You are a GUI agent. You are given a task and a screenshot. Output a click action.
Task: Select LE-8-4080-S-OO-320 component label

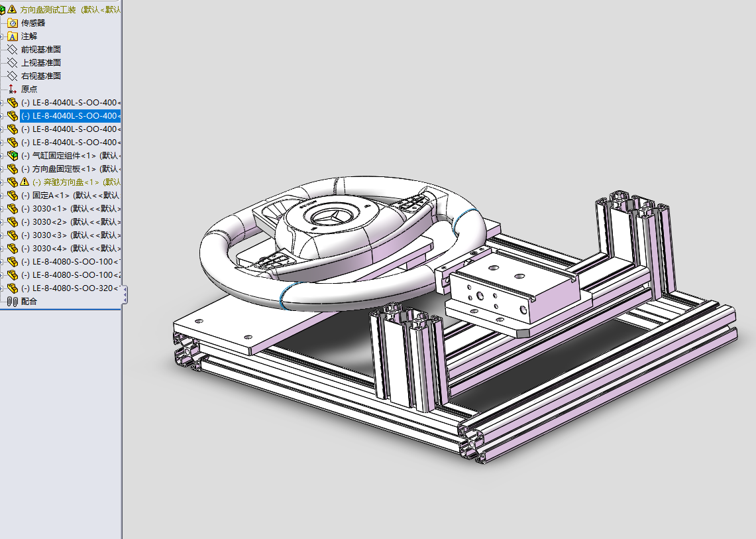[70, 288]
